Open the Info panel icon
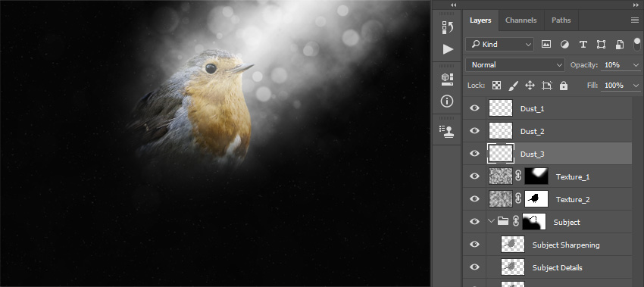This screenshot has height=287, width=644. coord(447,101)
